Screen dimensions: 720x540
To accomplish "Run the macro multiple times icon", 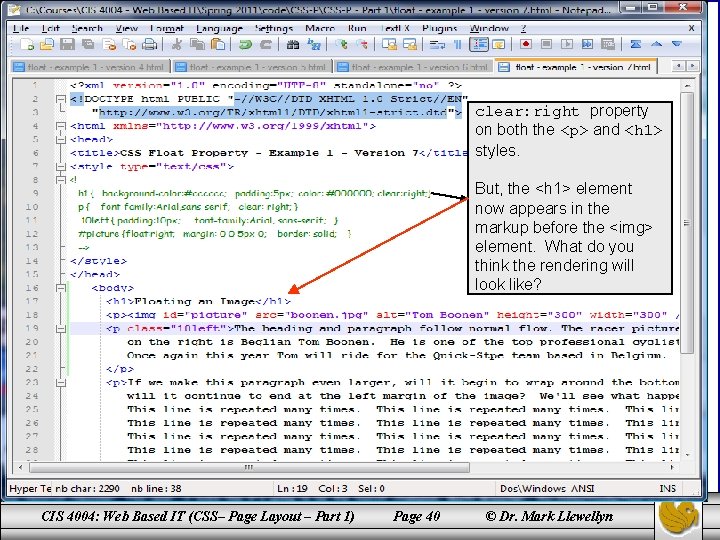I will coord(587,44).
